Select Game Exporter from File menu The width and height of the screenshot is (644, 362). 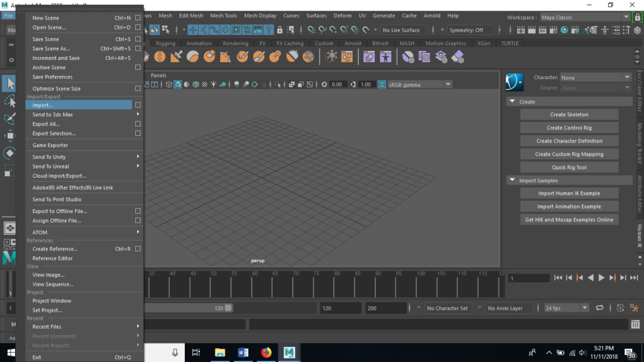click(85, 145)
